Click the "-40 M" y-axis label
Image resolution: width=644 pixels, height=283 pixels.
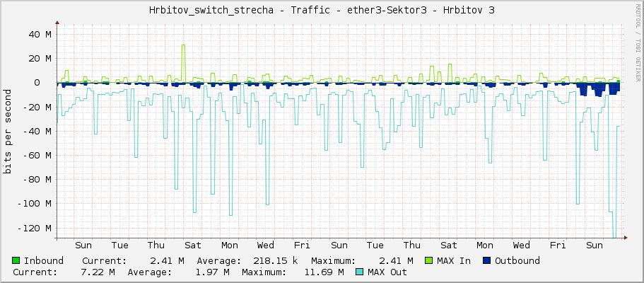pos(37,131)
